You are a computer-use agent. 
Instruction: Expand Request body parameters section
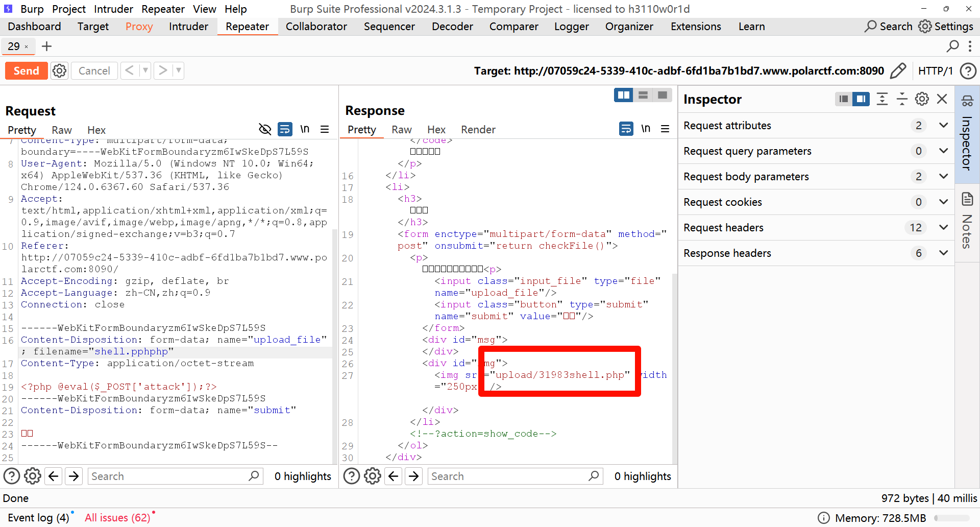click(x=816, y=177)
